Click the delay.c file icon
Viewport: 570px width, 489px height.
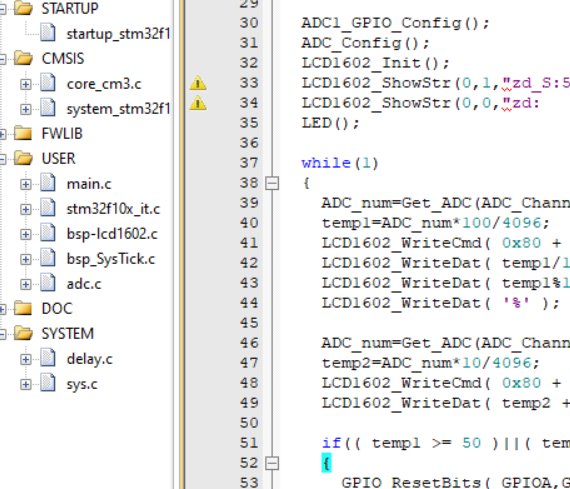coord(48,358)
